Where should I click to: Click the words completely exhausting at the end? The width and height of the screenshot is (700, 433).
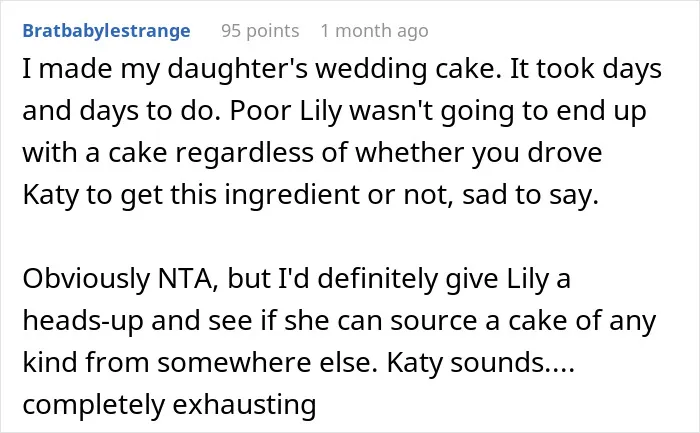[169, 405]
